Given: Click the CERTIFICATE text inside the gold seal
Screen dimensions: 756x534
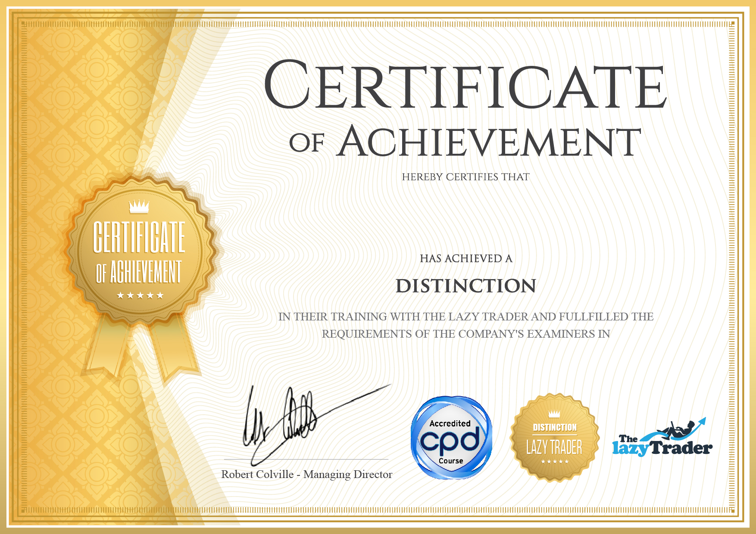Looking at the screenshot, I should click(139, 237).
